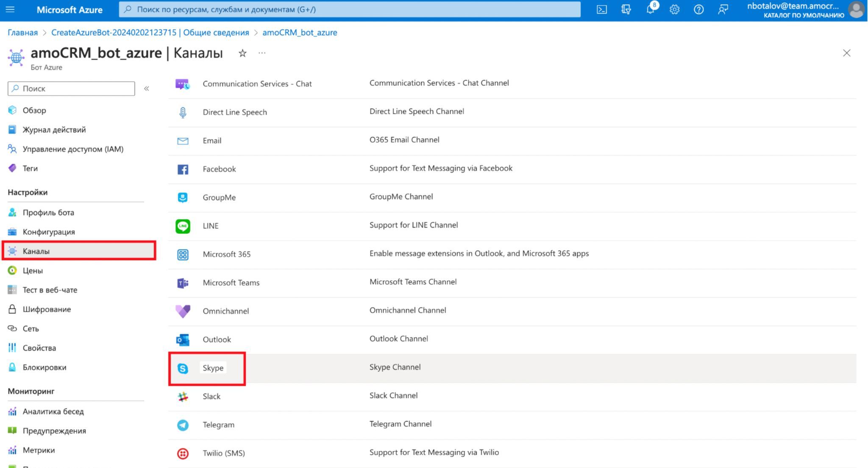The image size is (868, 468).
Task: Click the O365 Email Channel description
Action: pos(404,140)
